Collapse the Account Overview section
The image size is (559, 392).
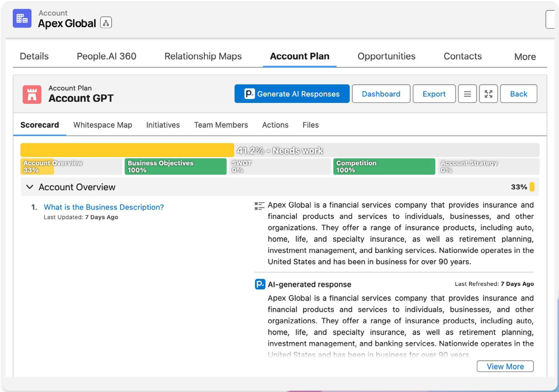tap(30, 187)
